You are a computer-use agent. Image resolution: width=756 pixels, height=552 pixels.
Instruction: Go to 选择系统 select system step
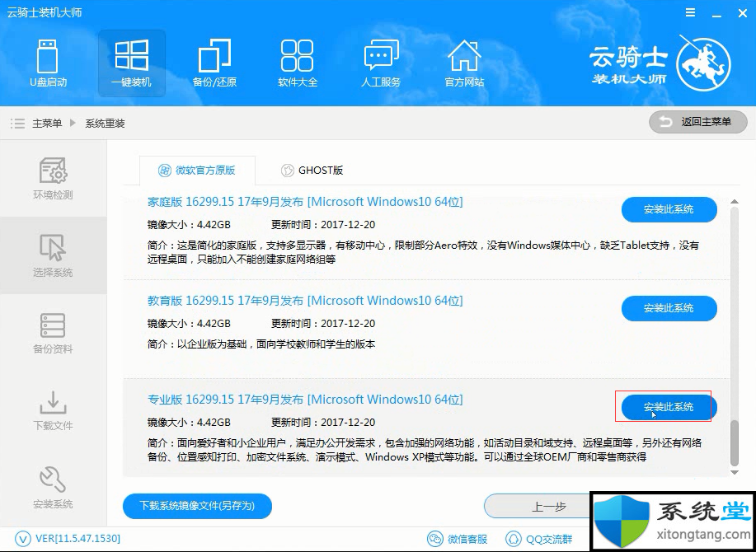(53, 255)
